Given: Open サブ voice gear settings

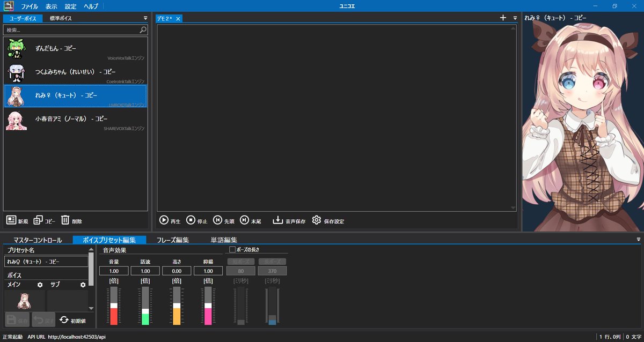Looking at the screenshot, I should [x=83, y=285].
